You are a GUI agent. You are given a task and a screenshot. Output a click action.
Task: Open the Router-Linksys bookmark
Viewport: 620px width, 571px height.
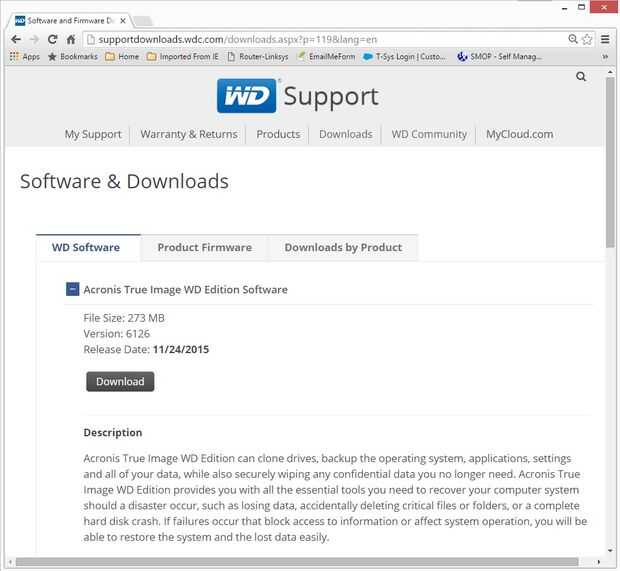[x=258, y=57]
